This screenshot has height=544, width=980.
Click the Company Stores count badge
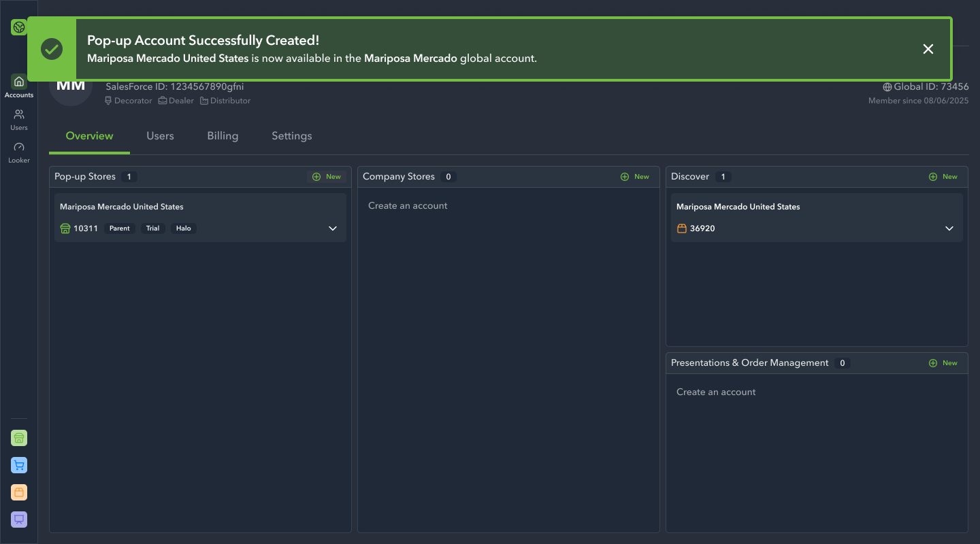click(x=448, y=177)
